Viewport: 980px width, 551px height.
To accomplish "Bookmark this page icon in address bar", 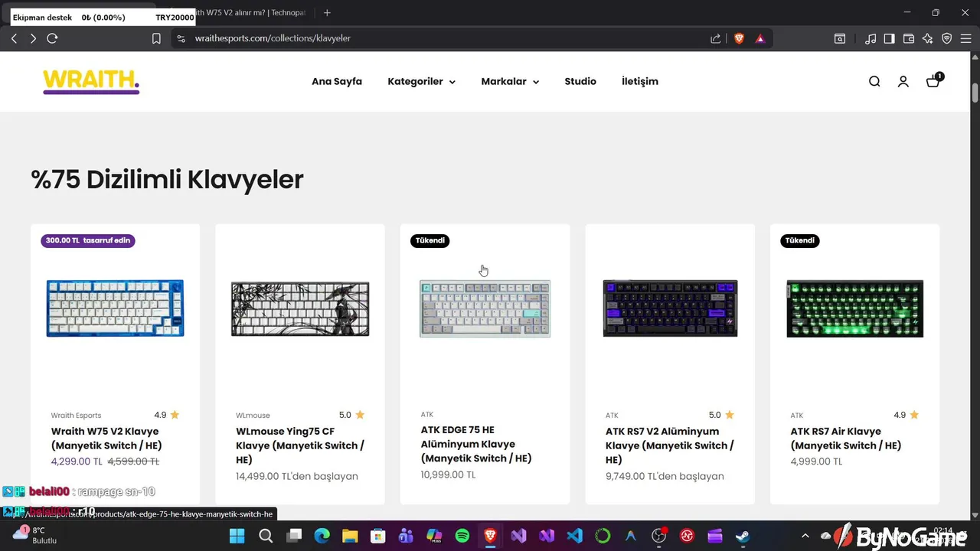I will coord(156,38).
